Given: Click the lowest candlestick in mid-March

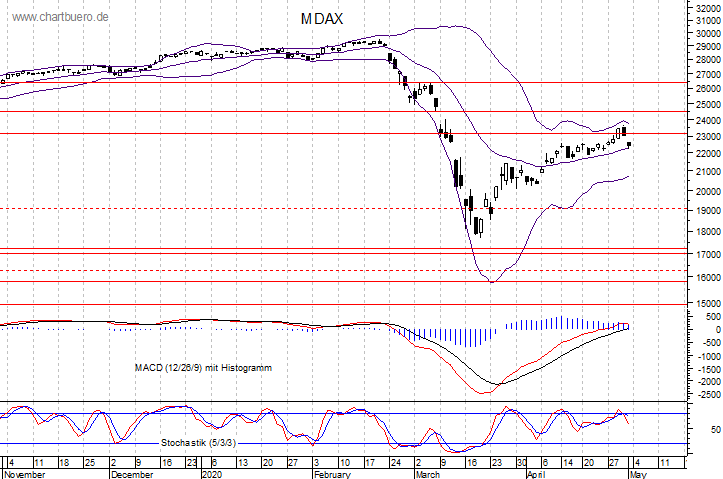Looking at the screenshot, I should click(478, 226).
